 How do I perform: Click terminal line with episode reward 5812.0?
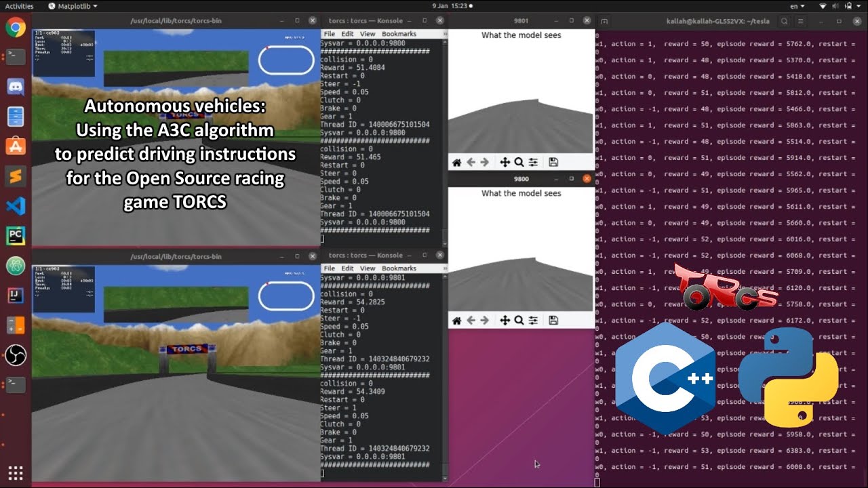point(725,92)
